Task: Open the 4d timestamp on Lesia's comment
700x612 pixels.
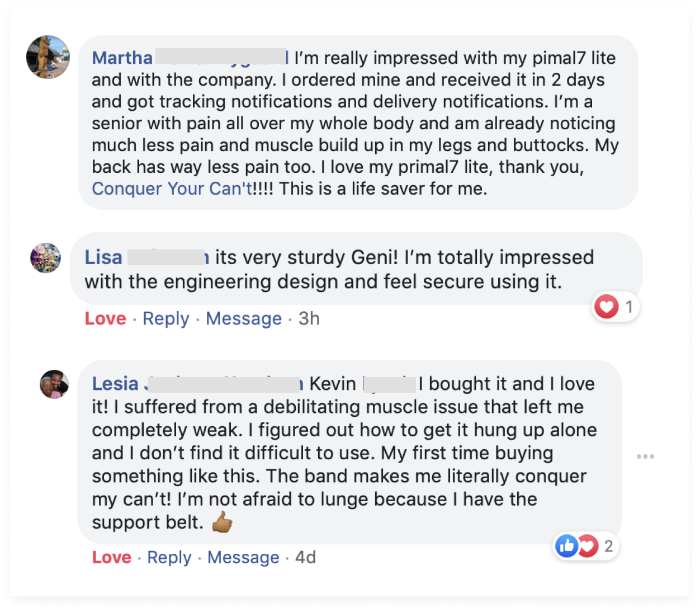Action: [x=306, y=557]
